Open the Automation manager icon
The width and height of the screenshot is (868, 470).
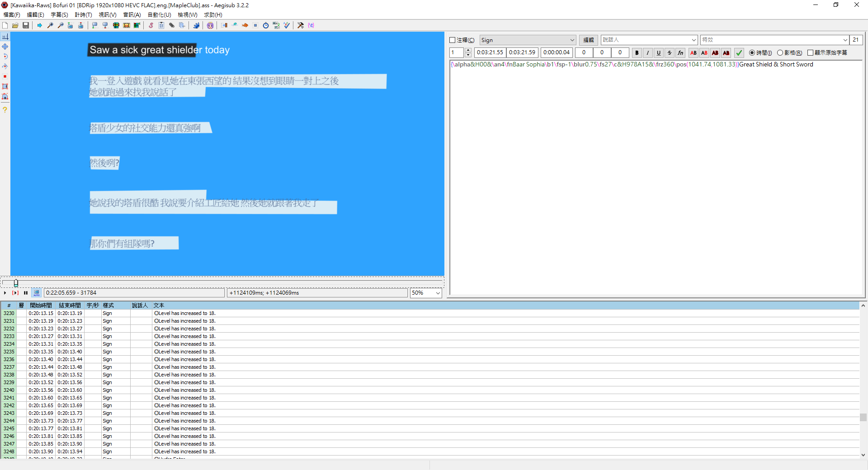click(196, 25)
